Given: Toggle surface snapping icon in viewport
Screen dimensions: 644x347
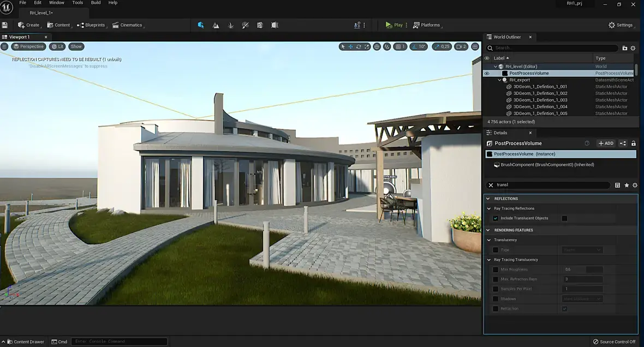Looking at the screenshot, I should [x=387, y=46].
